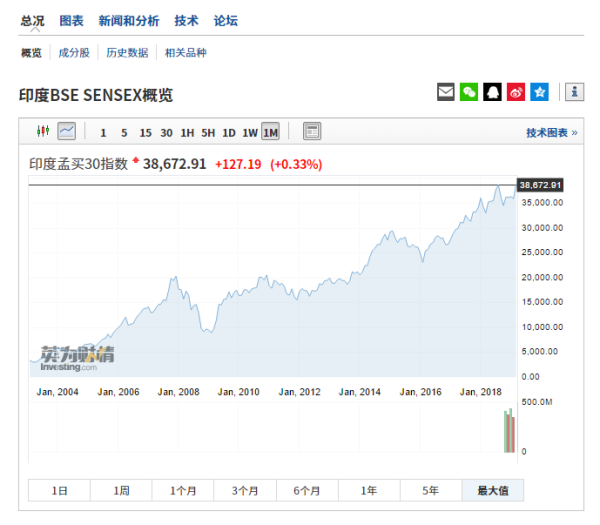The height and width of the screenshot is (525, 600).
Task: Click the Jan, 2008 x-axis label
Action: pos(179,392)
